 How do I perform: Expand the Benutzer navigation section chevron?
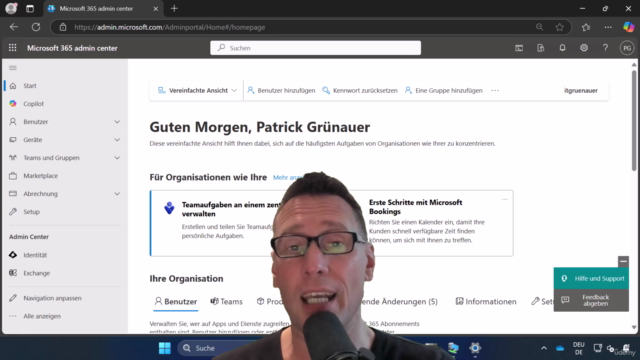[117, 122]
